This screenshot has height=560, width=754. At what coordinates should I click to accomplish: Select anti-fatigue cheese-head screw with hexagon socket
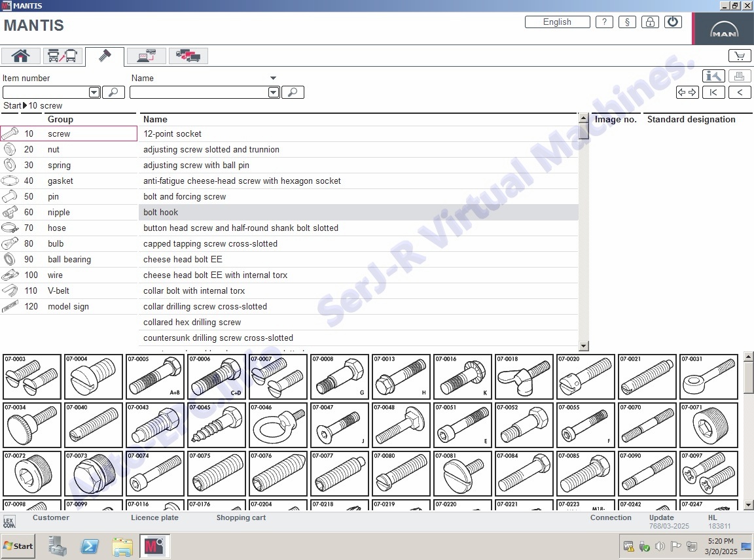coord(358,181)
